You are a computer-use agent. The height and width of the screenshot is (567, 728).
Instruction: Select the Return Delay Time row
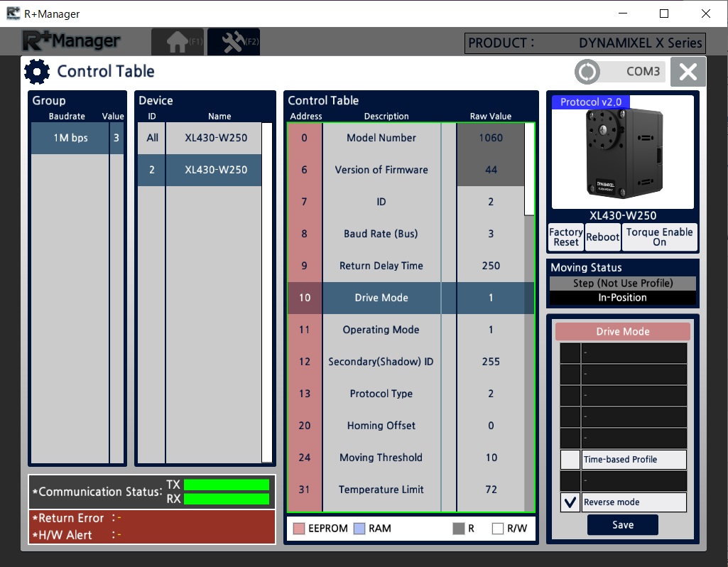pyautogui.click(x=406, y=266)
